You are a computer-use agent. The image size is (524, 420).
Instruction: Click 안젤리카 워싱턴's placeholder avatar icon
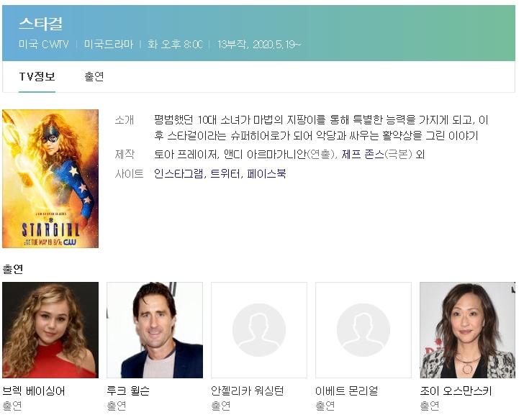(259, 330)
